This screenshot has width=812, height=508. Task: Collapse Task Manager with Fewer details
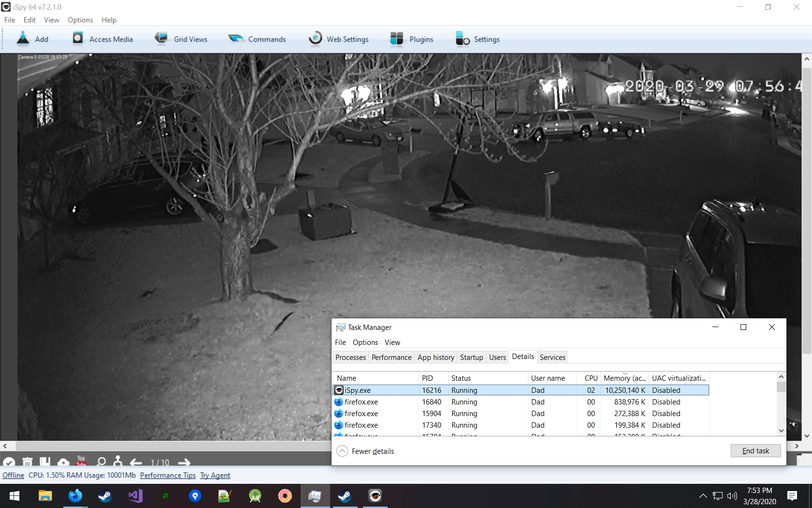click(365, 451)
